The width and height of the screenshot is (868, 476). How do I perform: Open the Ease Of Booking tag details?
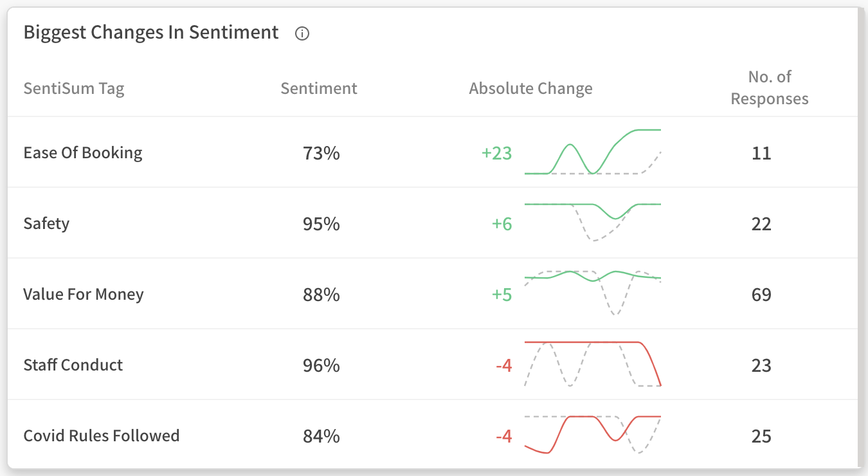pyautogui.click(x=82, y=152)
